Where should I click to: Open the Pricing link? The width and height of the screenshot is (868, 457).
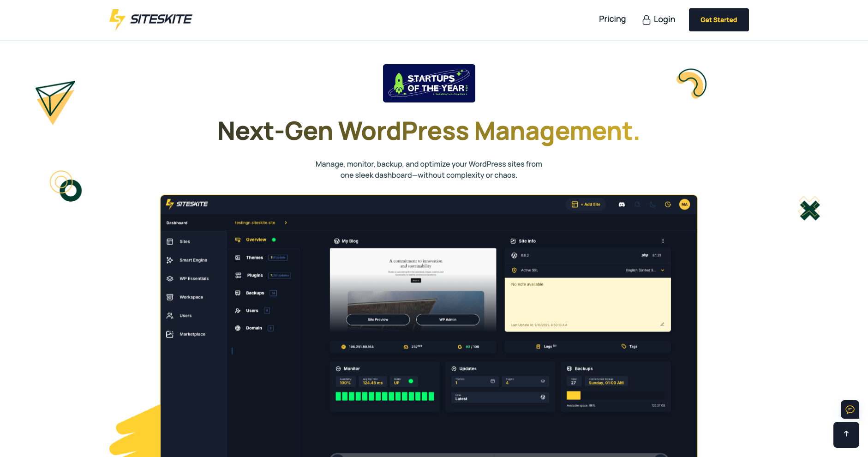612,19
